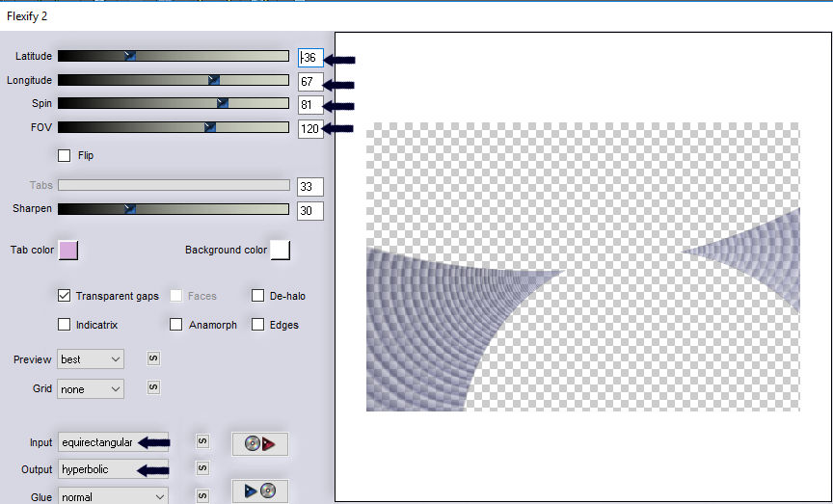The image size is (833, 504).
Task: Open the Input projection dropdown
Action: (x=113, y=442)
